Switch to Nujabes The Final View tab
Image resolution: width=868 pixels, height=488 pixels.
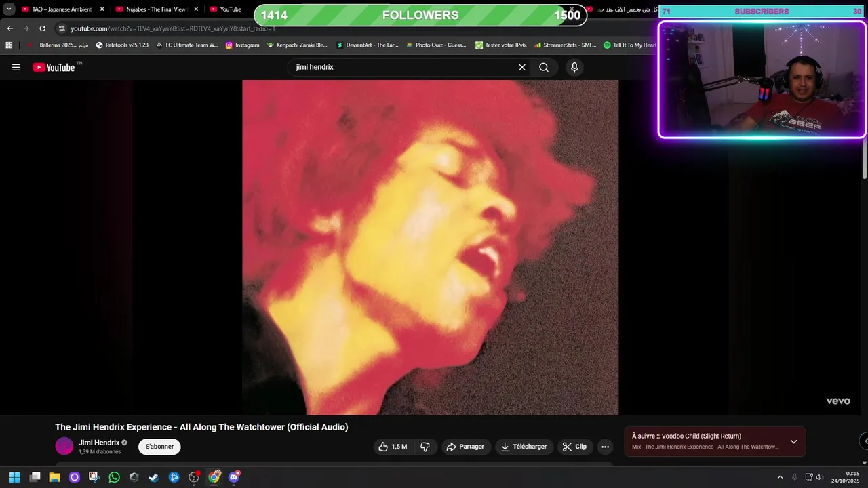pyautogui.click(x=156, y=9)
